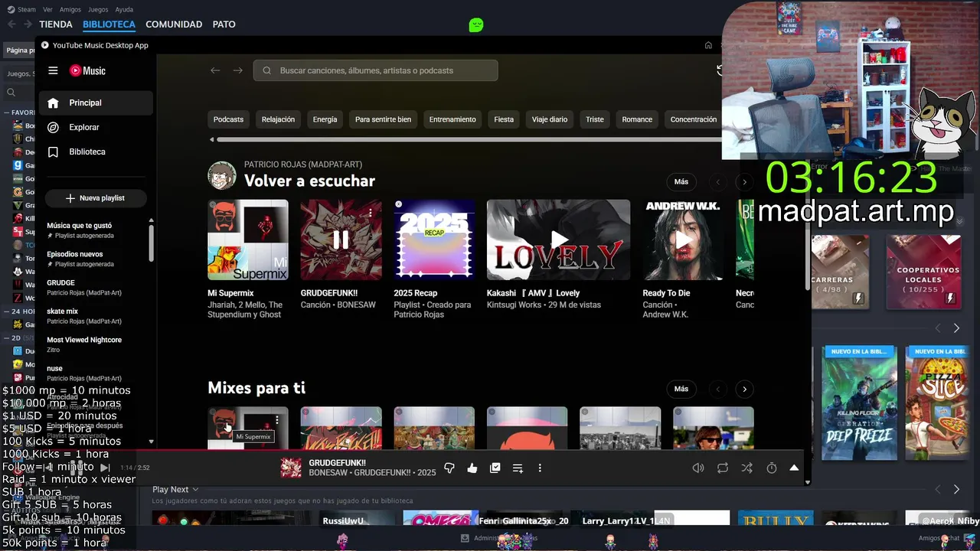Open the sleep timer icon in player

tap(772, 468)
